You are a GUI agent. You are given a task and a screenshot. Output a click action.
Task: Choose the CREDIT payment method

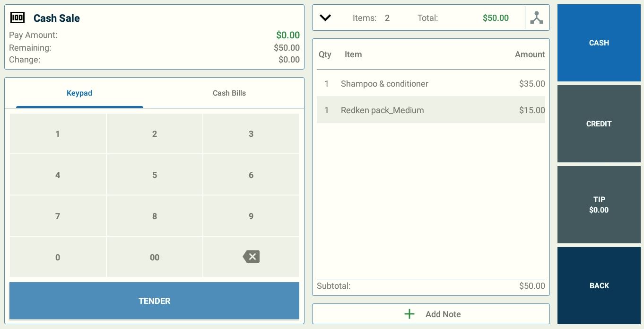pos(599,124)
